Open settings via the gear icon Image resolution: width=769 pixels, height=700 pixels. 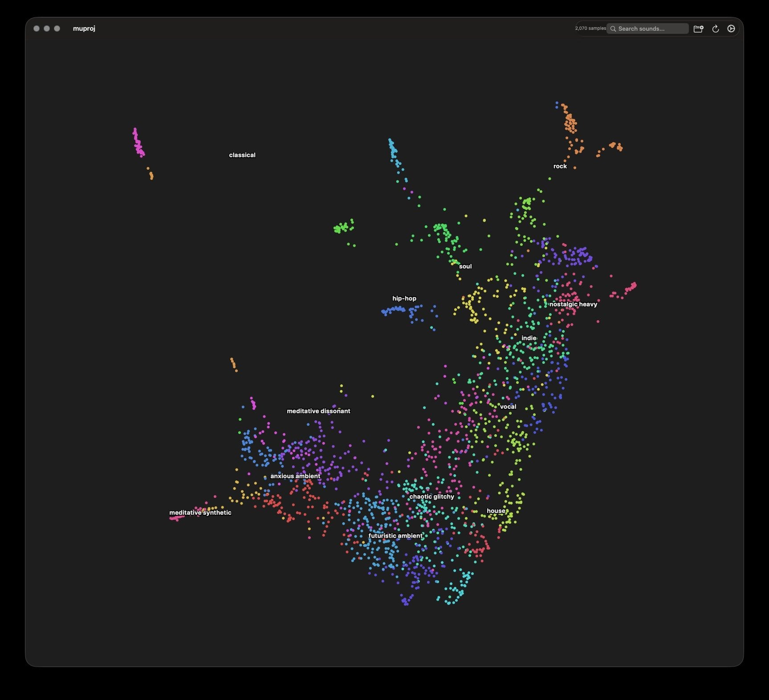tap(731, 29)
